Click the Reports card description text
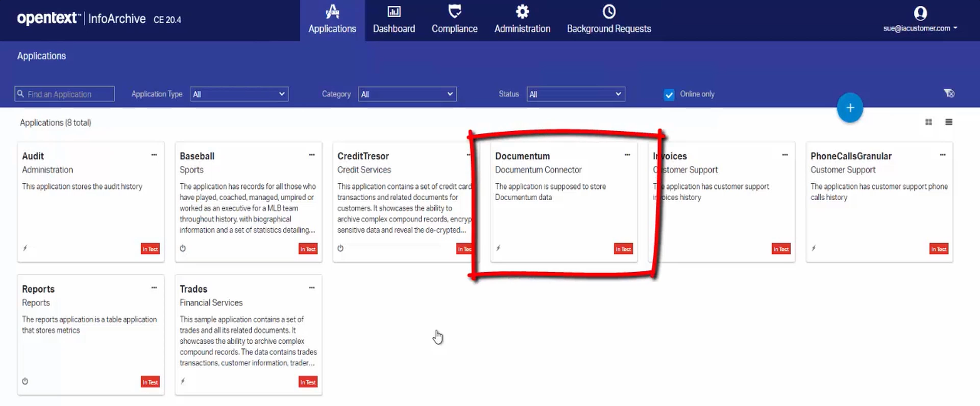980x406 pixels. pyautogui.click(x=89, y=325)
